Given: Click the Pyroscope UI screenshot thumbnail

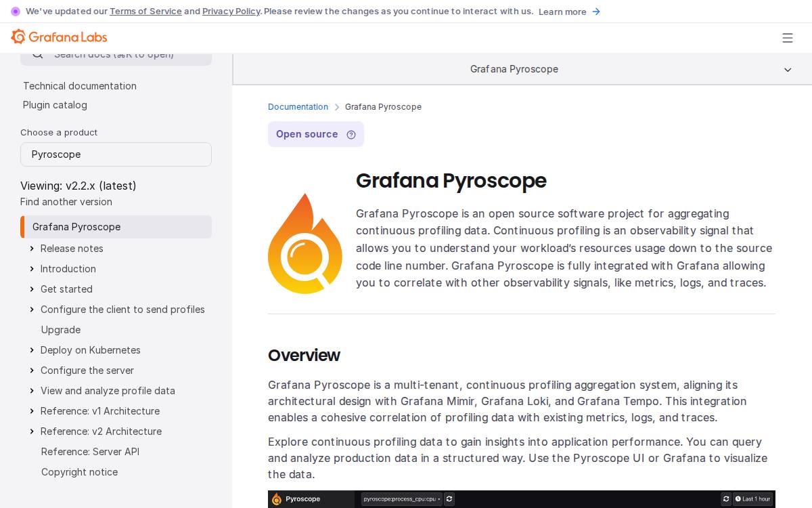Looking at the screenshot, I should (x=522, y=499).
